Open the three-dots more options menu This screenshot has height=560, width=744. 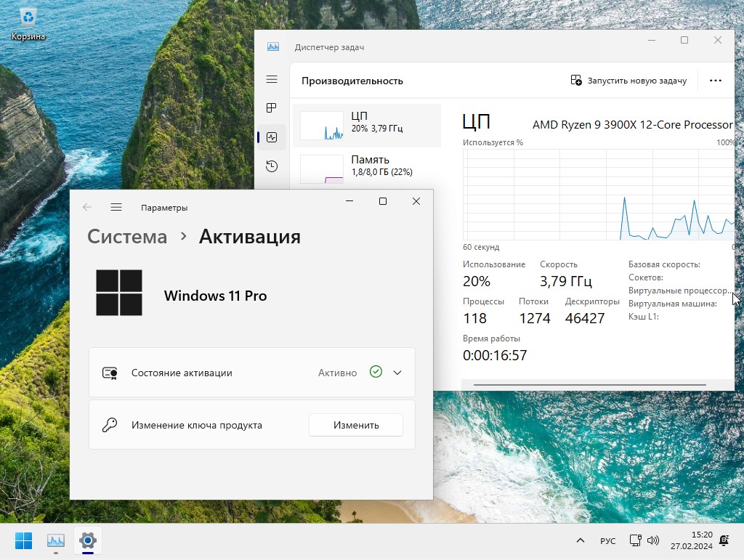[x=716, y=81]
